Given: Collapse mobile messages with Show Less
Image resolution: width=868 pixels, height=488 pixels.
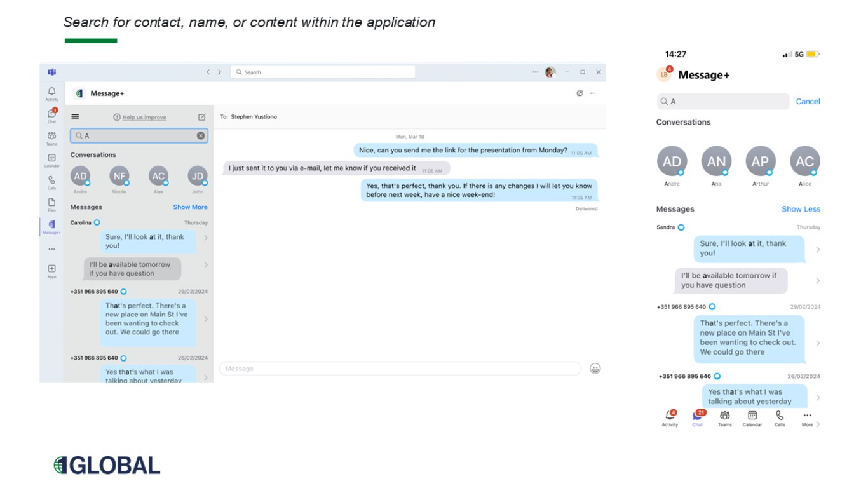Looking at the screenshot, I should pyautogui.click(x=801, y=209).
